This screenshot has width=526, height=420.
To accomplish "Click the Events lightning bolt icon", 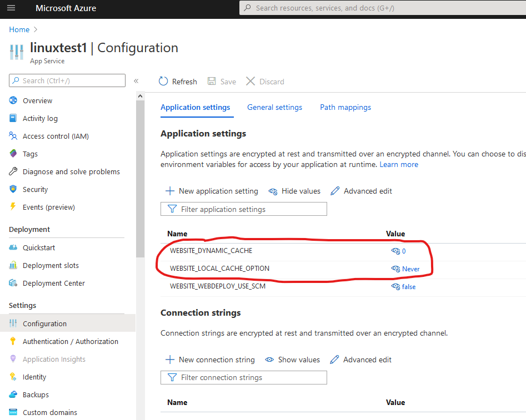I will (x=13, y=206).
